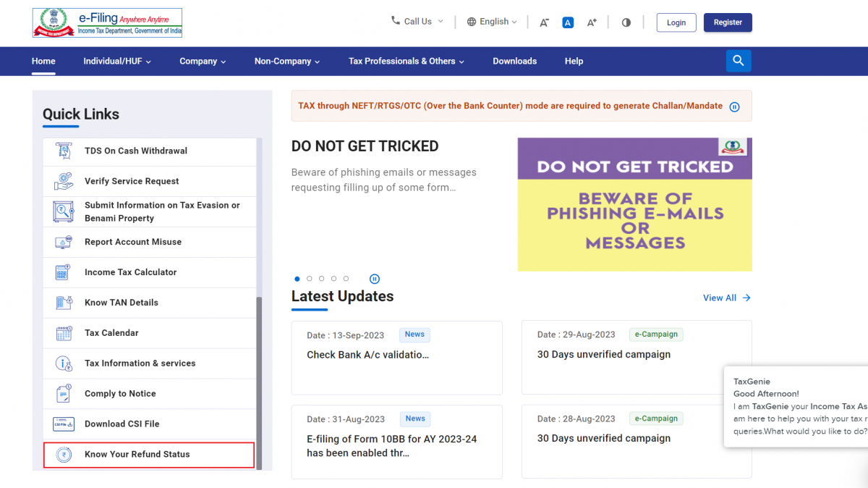The image size is (868, 488).
Task: Select the search icon in navigation bar
Action: (738, 61)
